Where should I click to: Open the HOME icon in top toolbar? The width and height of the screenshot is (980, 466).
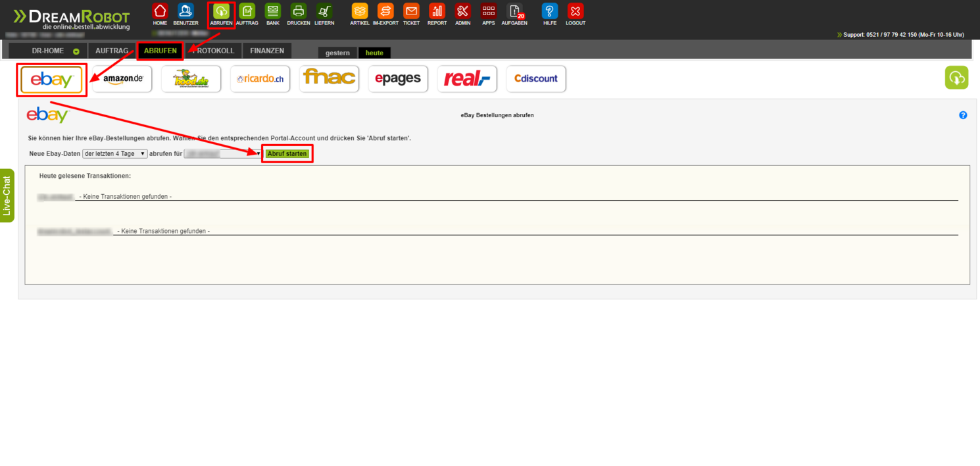(x=160, y=11)
